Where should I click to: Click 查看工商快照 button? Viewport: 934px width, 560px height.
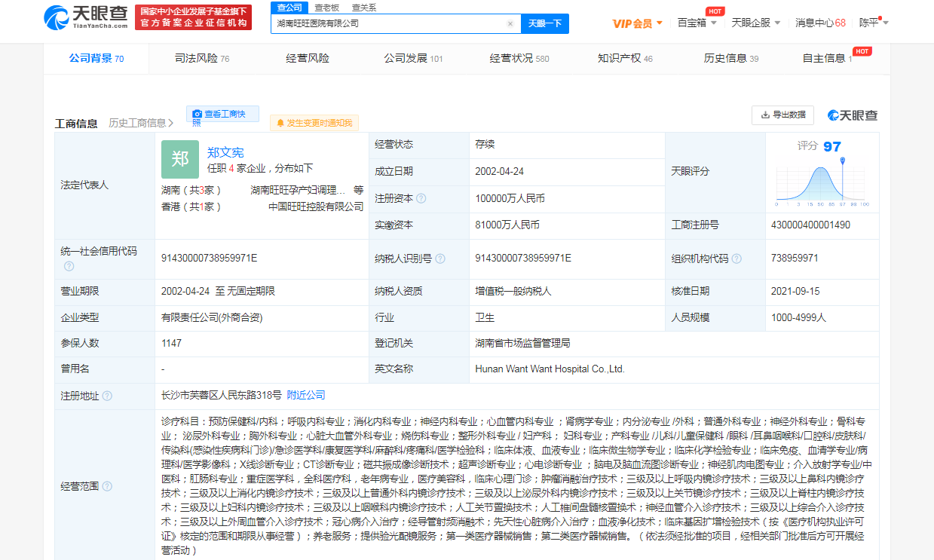pyautogui.click(x=222, y=114)
